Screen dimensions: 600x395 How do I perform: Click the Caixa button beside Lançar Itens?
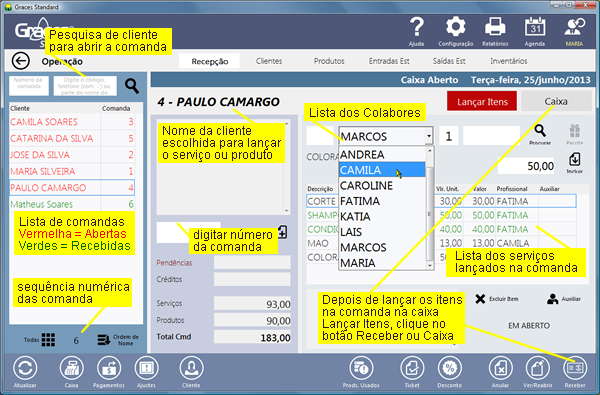556,101
